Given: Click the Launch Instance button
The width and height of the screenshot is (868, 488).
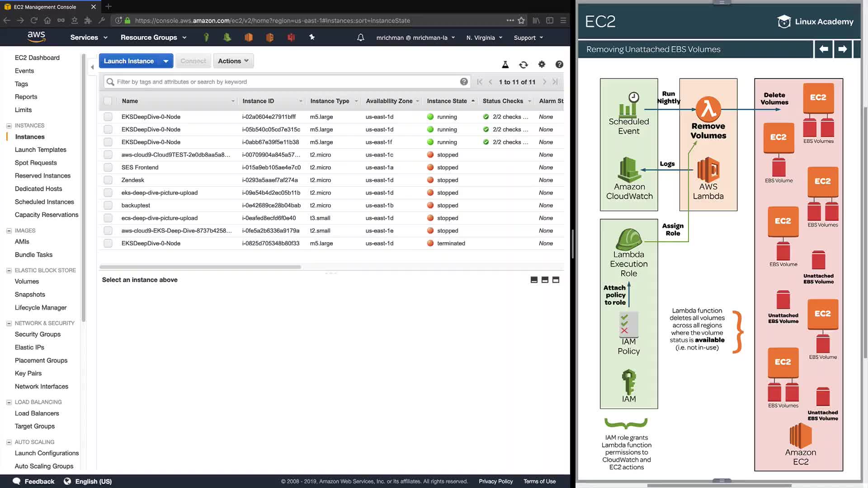Looking at the screenshot, I should [129, 61].
